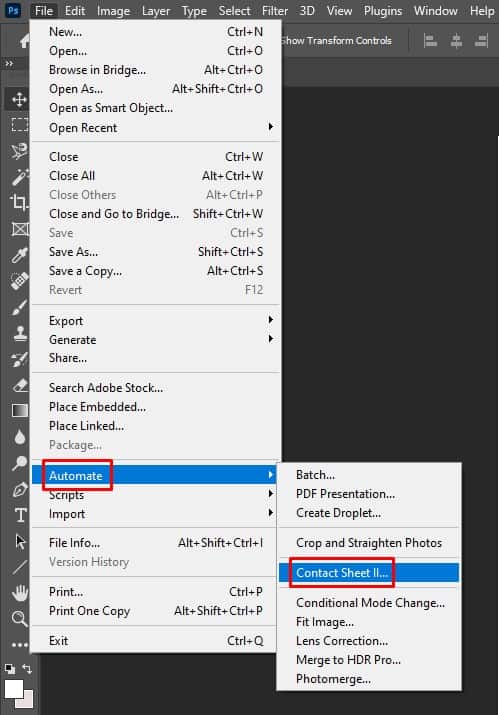Select the Hand tool

click(x=19, y=593)
